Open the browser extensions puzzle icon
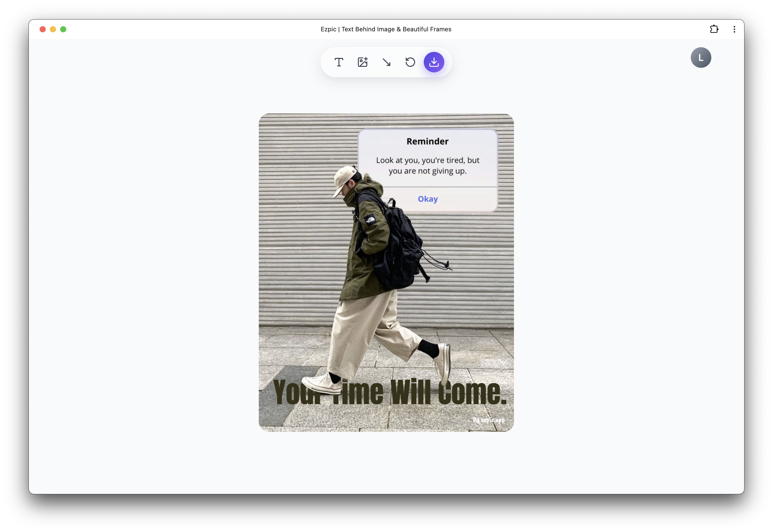The height and width of the screenshot is (532, 773). [714, 29]
